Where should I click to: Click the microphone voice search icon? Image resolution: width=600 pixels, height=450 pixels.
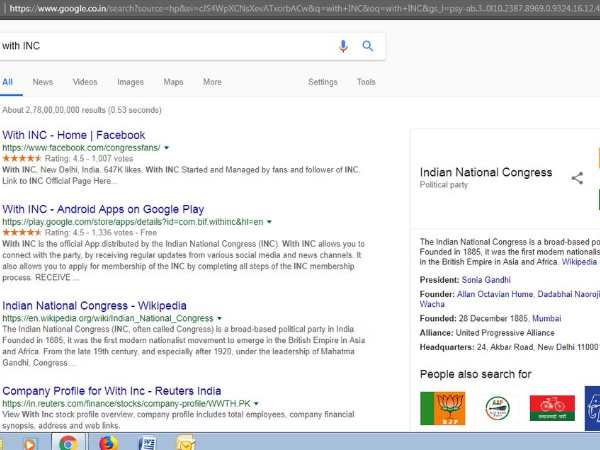[343, 46]
